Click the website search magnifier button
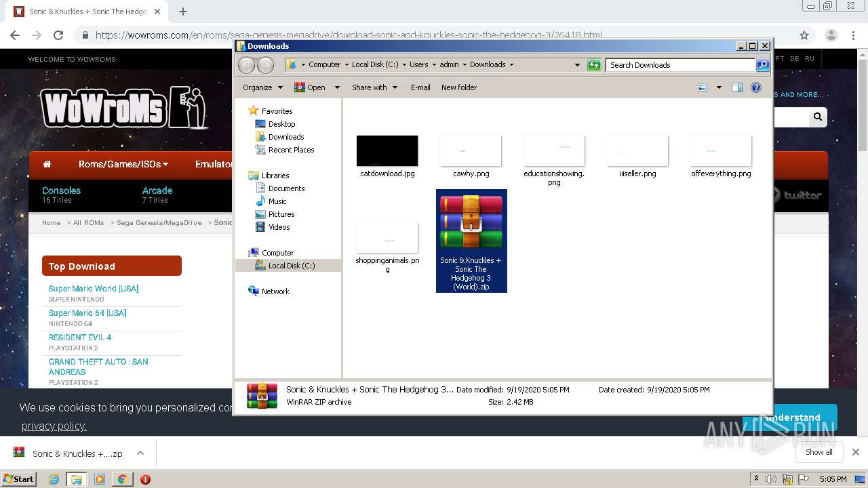The image size is (868, 488). tap(818, 117)
